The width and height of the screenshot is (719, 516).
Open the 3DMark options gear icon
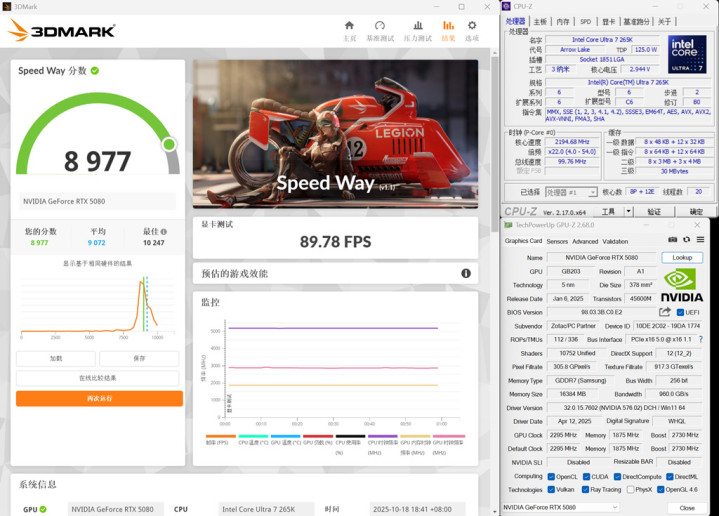472,30
